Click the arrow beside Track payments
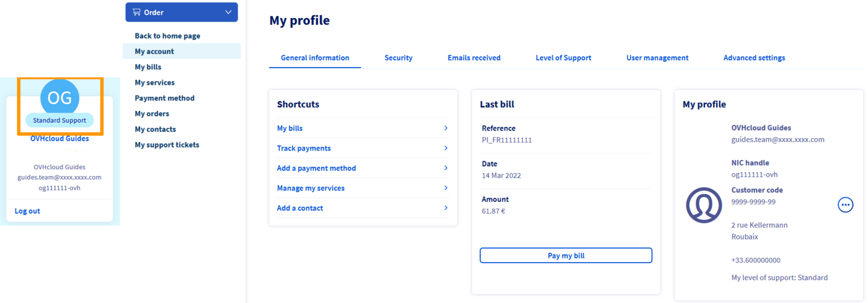The width and height of the screenshot is (868, 303). [446, 148]
